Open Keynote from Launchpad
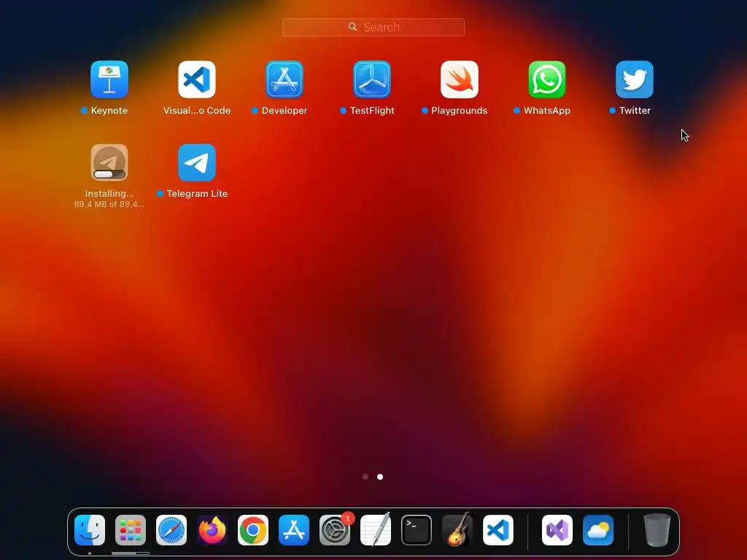 coord(109,79)
